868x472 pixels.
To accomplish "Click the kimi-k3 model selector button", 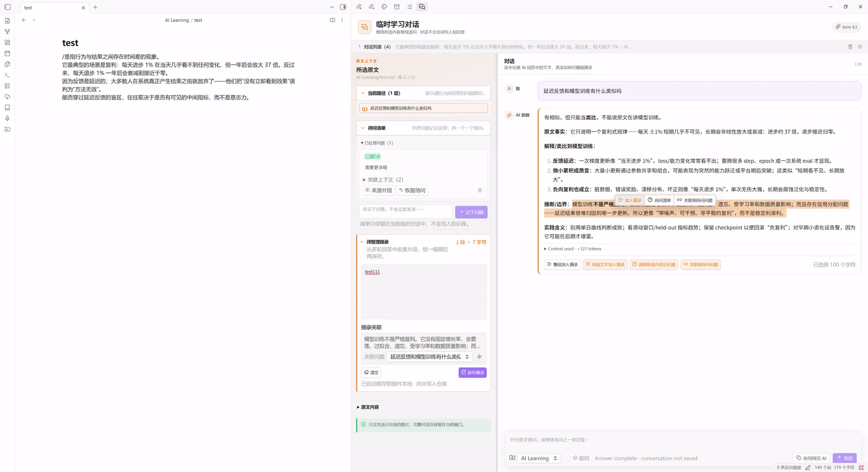I will (846, 27).
